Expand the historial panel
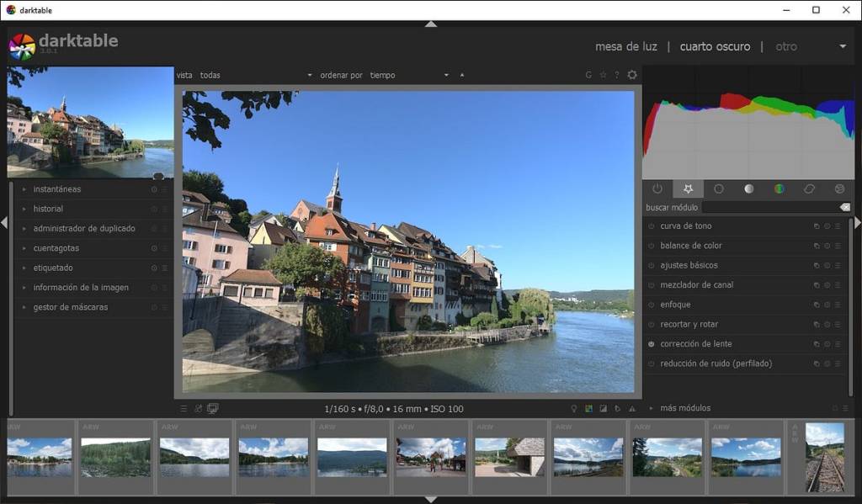The image size is (862, 504). point(48,209)
